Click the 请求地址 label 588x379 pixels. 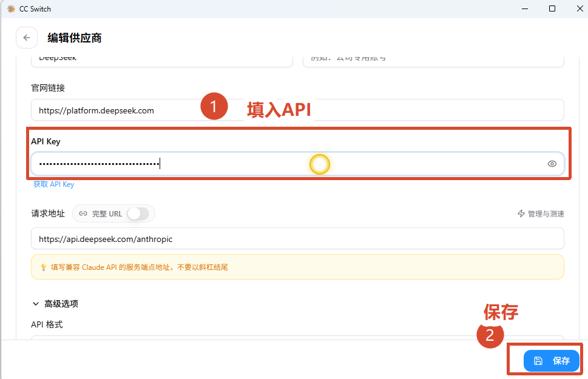point(48,213)
